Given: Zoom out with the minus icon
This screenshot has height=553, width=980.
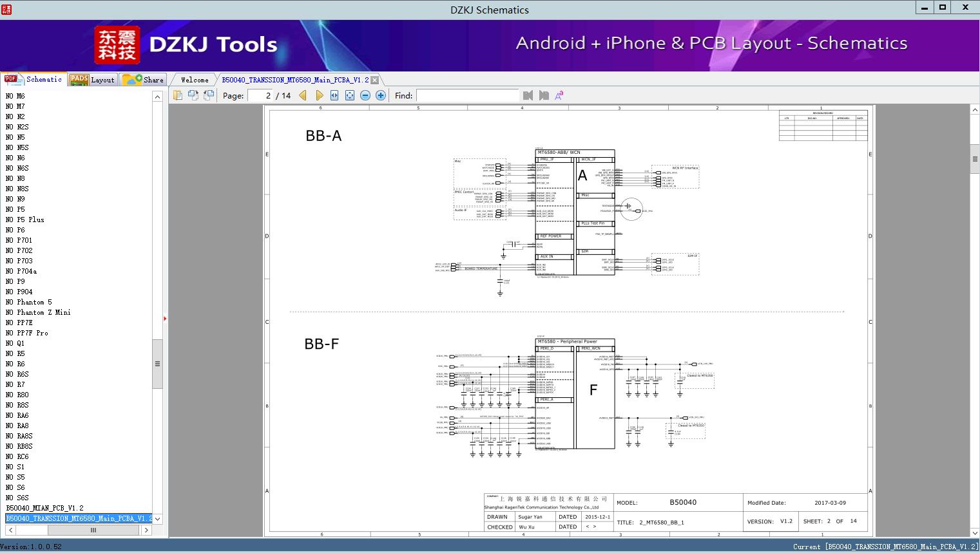Looking at the screenshot, I should (x=365, y=95).
